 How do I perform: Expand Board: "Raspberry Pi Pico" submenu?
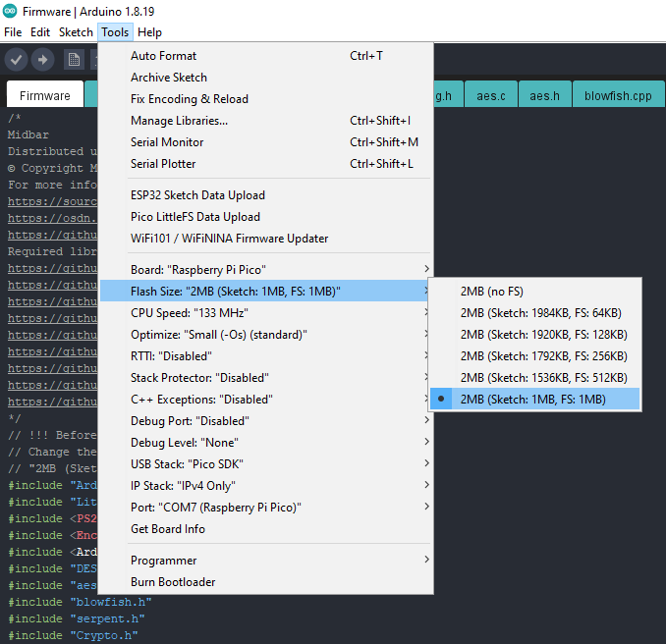click(x=266, y=270)
